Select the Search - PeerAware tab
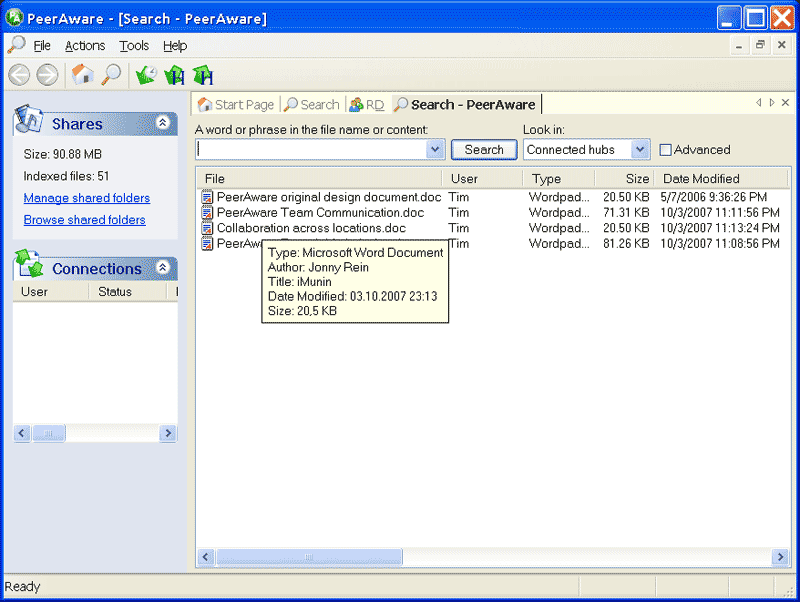This screenshot has height=602, width=800. (x=466, y=105)
